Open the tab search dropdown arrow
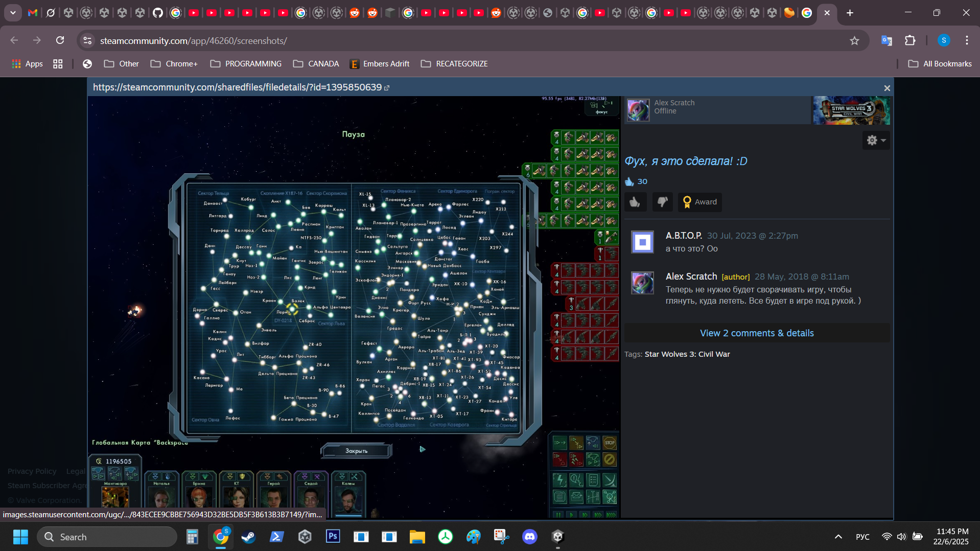Viewport: 980px width, 551px height. point(13,13)
